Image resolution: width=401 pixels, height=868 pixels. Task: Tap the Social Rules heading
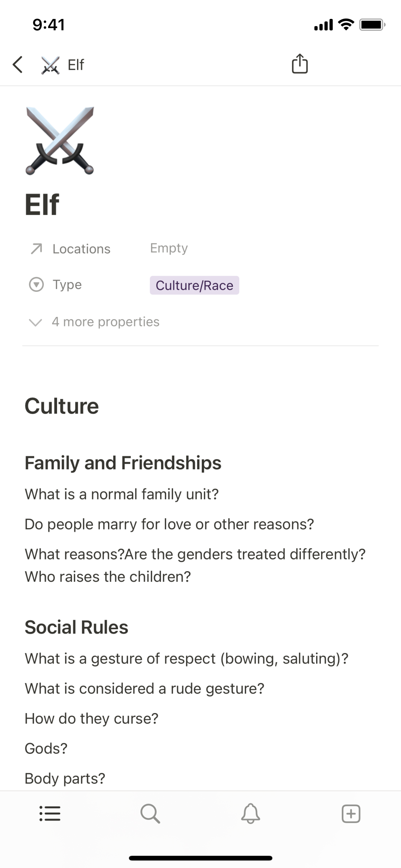coord(76,627)
